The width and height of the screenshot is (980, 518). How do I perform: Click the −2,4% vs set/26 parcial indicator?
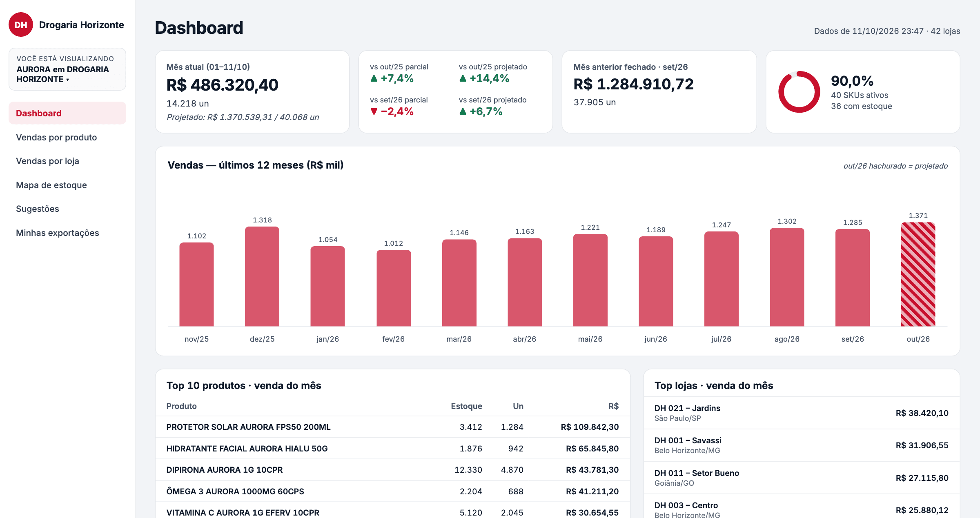click(x=392, y=111)
